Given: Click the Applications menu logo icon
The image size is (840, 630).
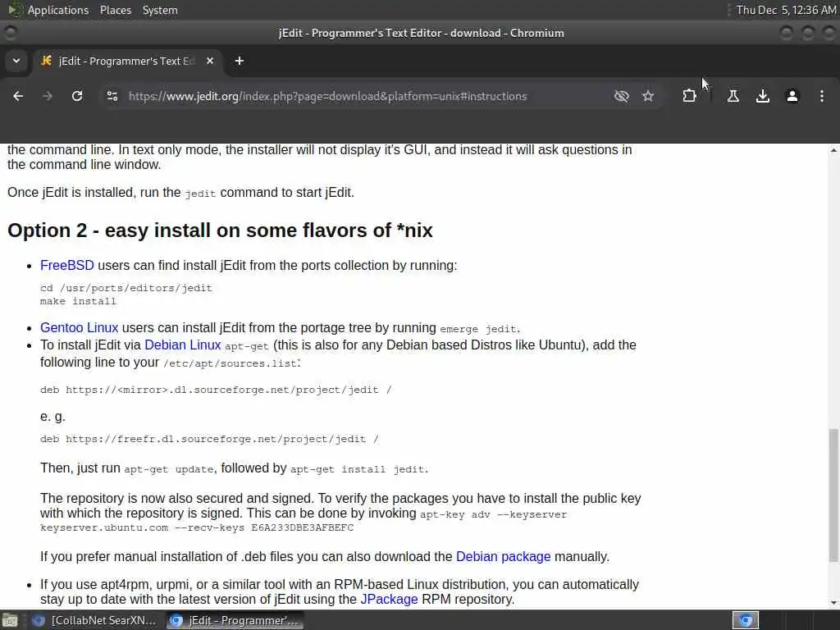Looking at the screenshot, I should 15,10.
